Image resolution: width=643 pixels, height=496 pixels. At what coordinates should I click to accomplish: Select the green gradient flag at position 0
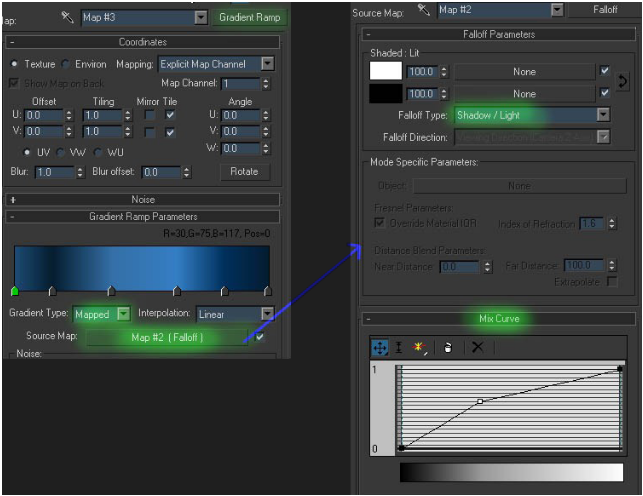(15, 291)
